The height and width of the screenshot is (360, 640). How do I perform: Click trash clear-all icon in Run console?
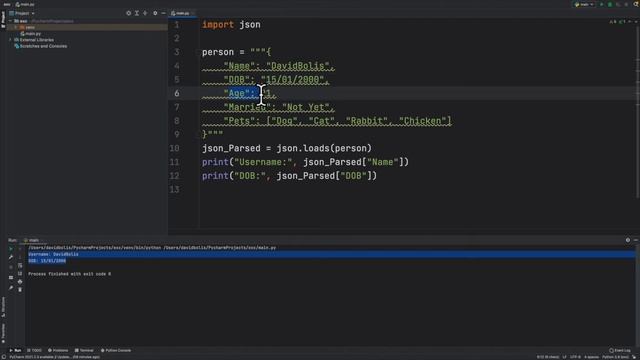(20, 290)
